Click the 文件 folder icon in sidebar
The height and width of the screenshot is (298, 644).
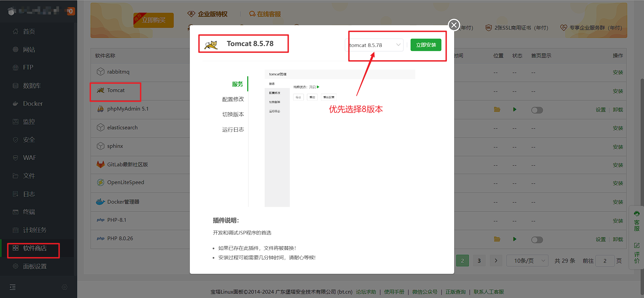(x=15, y=176)
